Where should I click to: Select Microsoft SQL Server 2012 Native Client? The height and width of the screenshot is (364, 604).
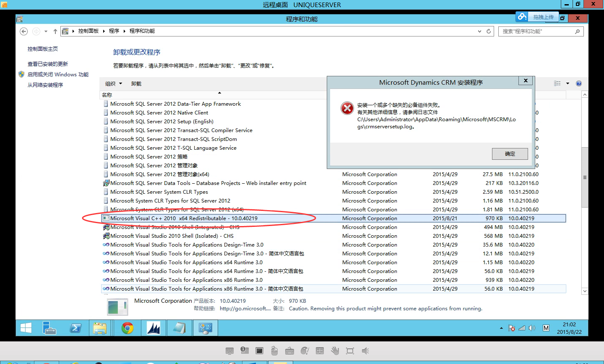pos(159,113)
